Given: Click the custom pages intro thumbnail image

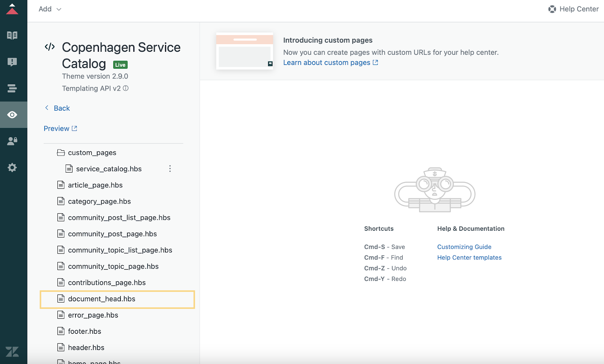Looking at the screenshot, I should point(245,51).
